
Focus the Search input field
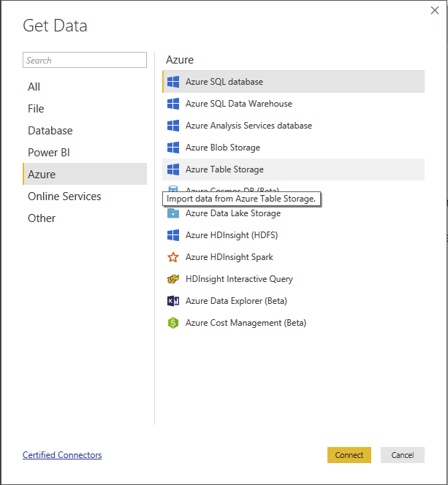(x=85, y=60)
